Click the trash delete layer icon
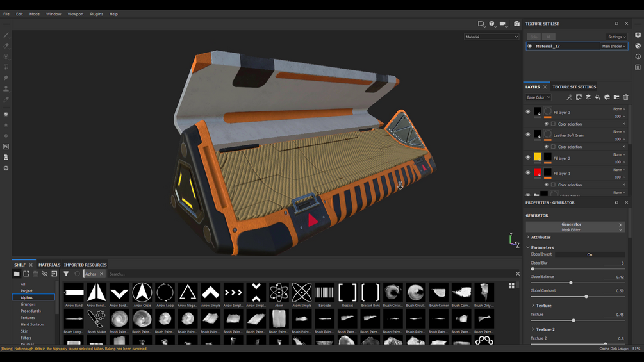 point(626,97)
